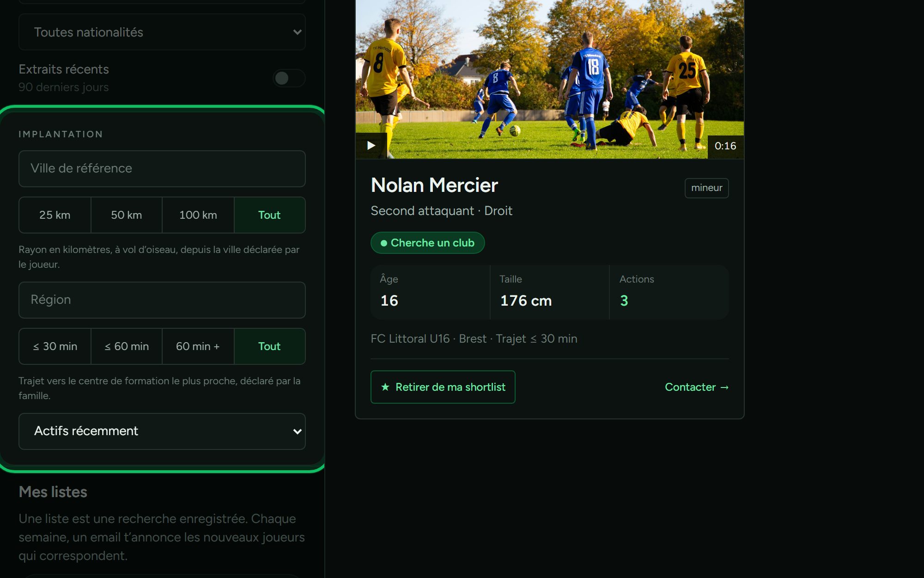Click the Région input field
Viewport: 924px width, 578px height.
(x=162, y=300)
